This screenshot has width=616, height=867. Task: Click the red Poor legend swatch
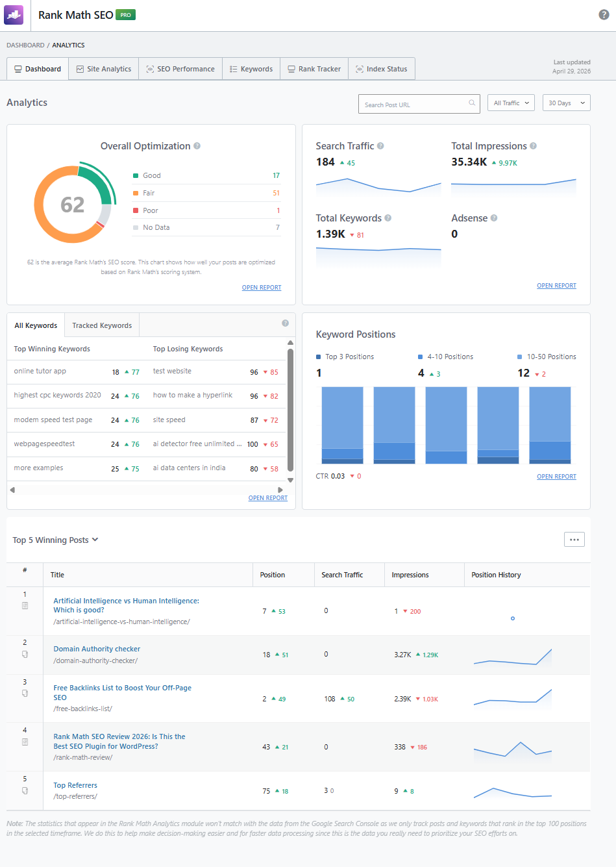pos(136,210)
